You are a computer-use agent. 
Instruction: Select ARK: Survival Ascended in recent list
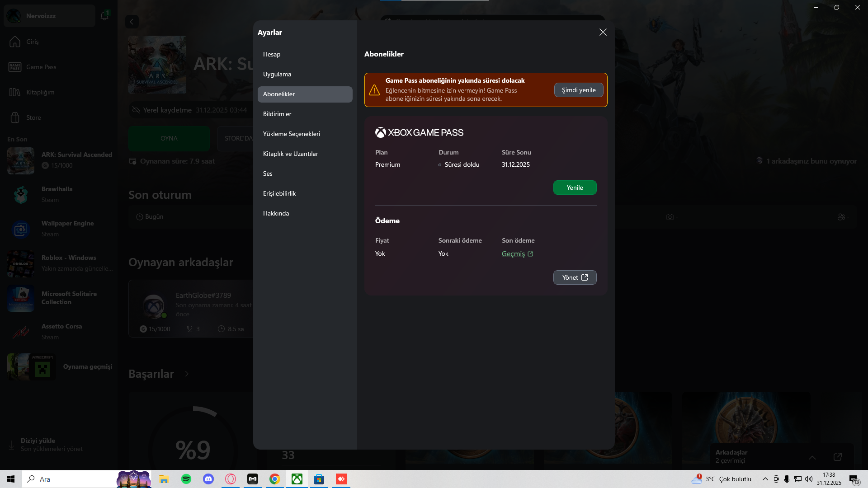coord(59,160)
